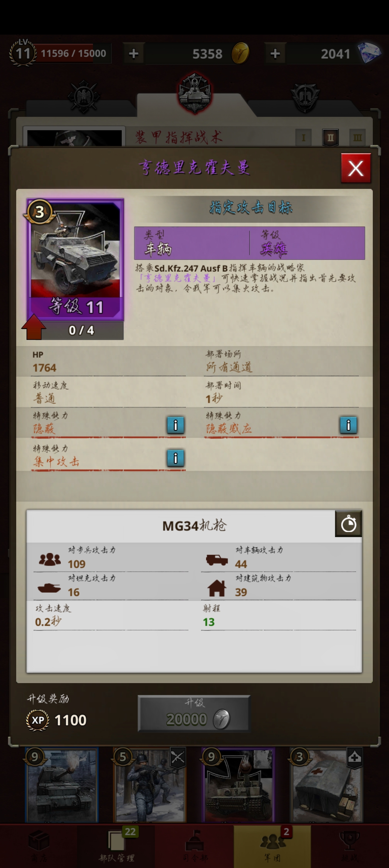Open info for 集中攻击 special ability
The width and height of the screenshot is (389, 868).
(176, 458)
